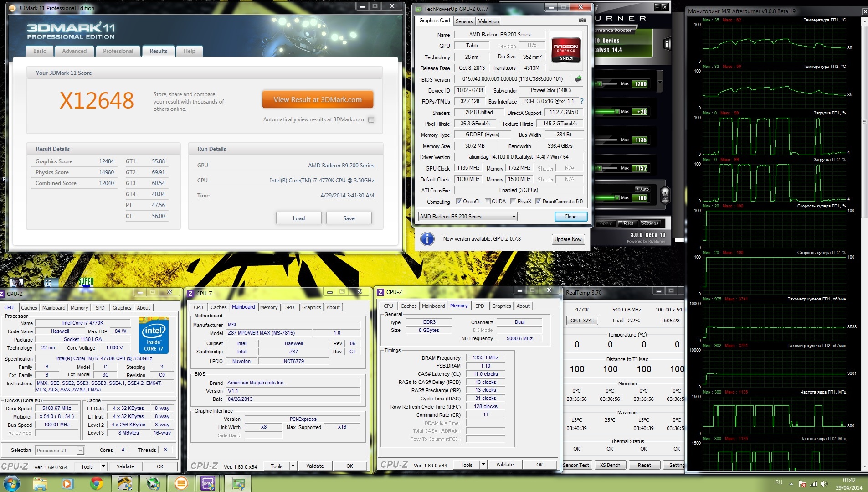This screenshot has width=868, height=492.
Task: Open Caches tab in CPU-Z CPU window
Action: [29, 308]
